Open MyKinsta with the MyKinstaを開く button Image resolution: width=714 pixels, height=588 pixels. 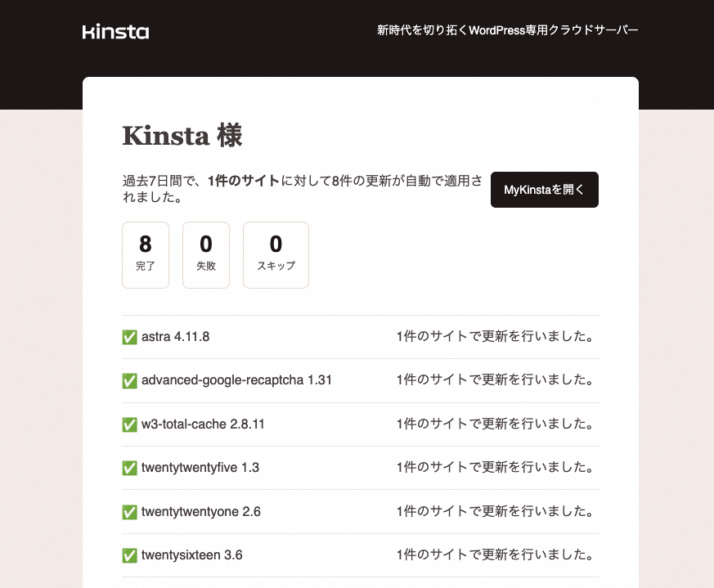point(544,189)
